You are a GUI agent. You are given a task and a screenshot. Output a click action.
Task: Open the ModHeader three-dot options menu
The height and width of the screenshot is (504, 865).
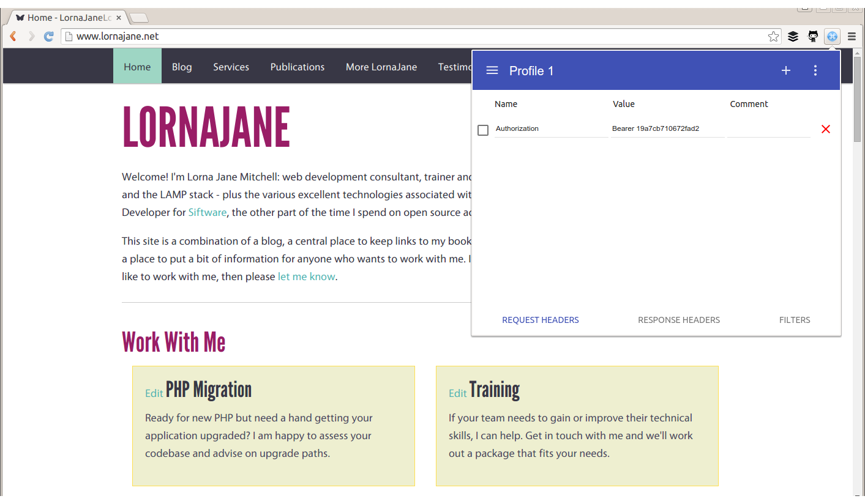[815, 70]
